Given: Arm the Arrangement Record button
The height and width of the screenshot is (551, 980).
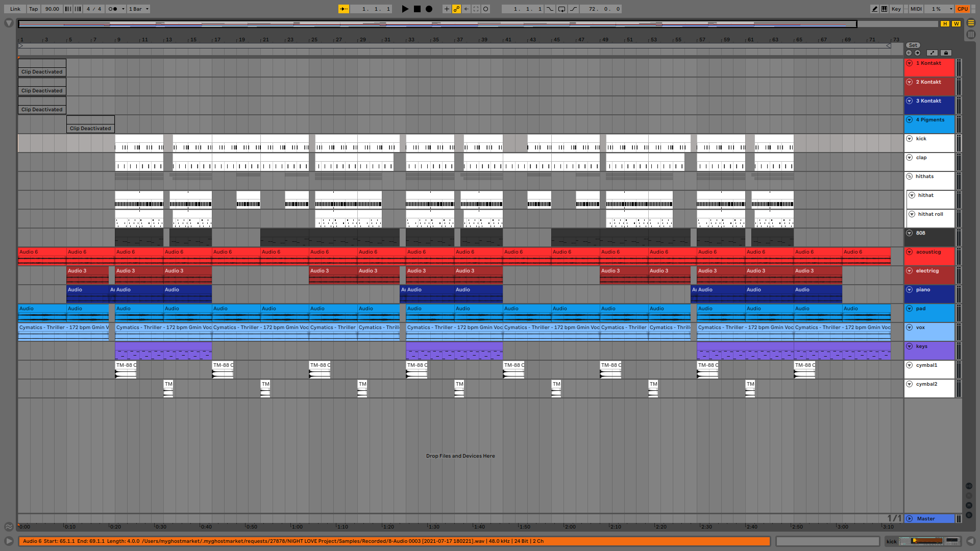Looking at the screenshot, I should [429, 9].
